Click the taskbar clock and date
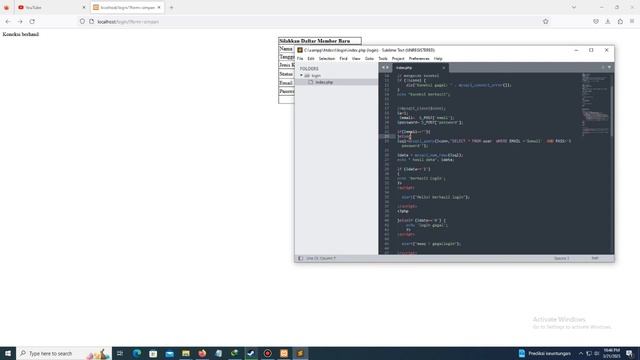640x360 pixels. coord(611,353)
